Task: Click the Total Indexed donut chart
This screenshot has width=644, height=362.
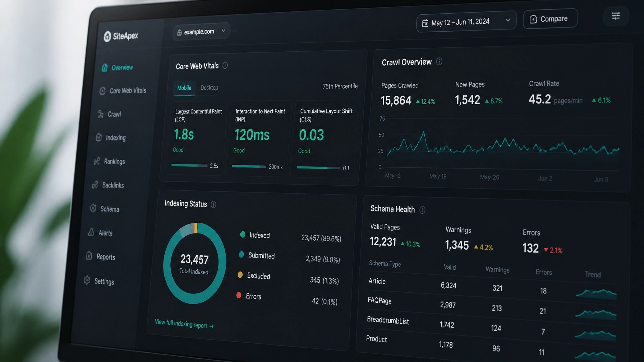Action: (x=195, y=263)
